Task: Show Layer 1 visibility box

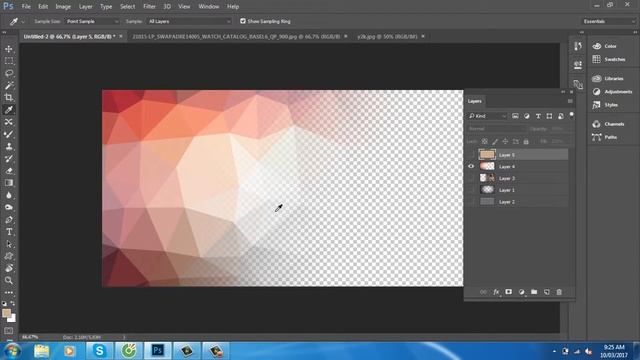Action: click(x=471, y=190)
